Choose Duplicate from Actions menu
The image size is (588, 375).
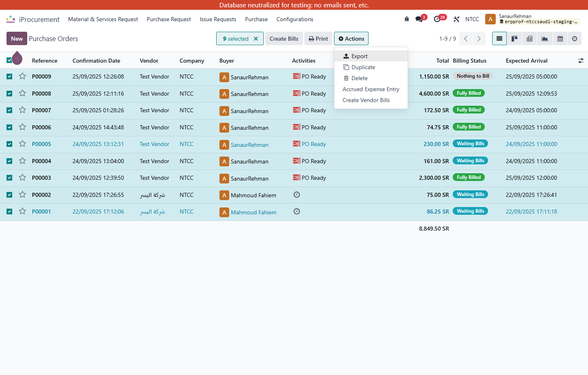pos(371,67)
